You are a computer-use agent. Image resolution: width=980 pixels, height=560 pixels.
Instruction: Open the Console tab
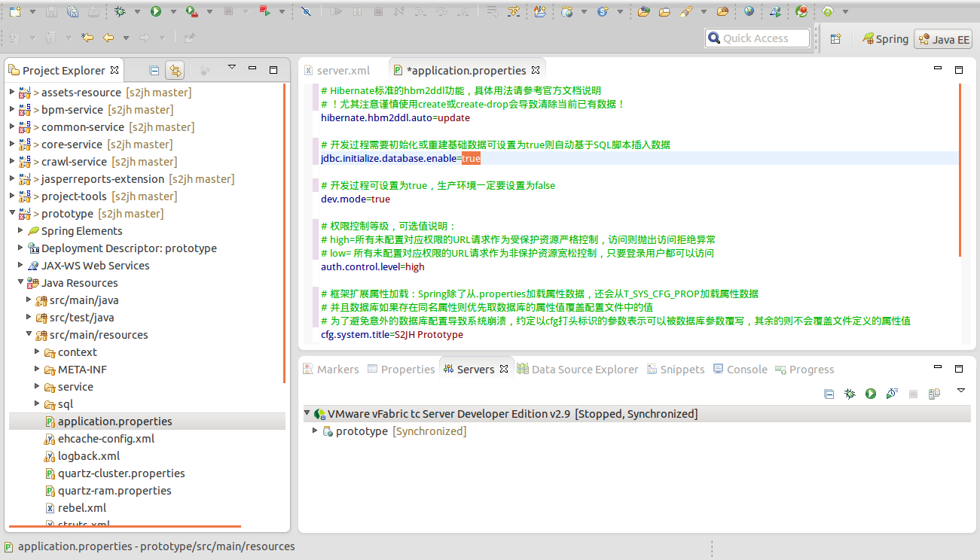(740, 370)
